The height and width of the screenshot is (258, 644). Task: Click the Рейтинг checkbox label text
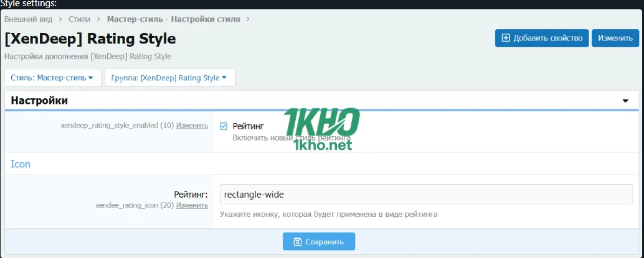(x=244, y=126)
